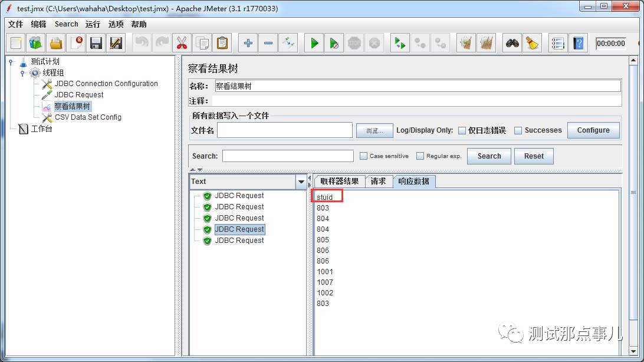Click the Copy icon
This screenshot has width=644, height=362.
(202, 43)
